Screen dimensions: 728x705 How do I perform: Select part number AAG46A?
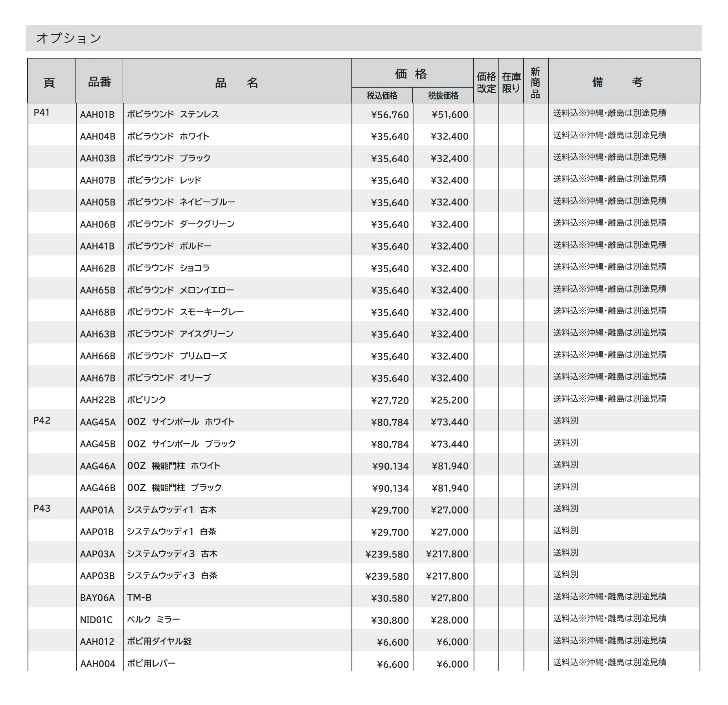pos(98,466)
